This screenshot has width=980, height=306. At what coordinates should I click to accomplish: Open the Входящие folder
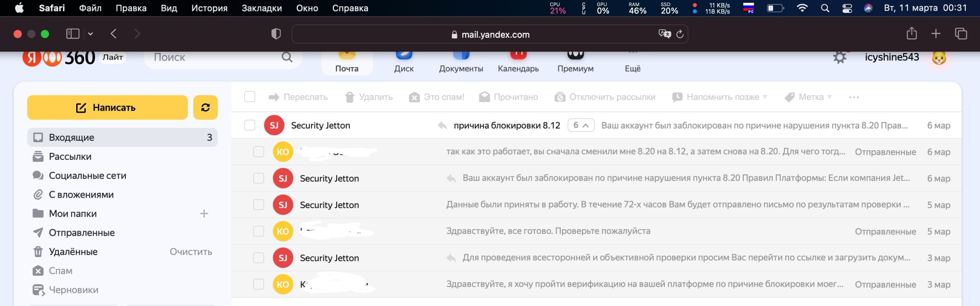click(x=122, y=137)
